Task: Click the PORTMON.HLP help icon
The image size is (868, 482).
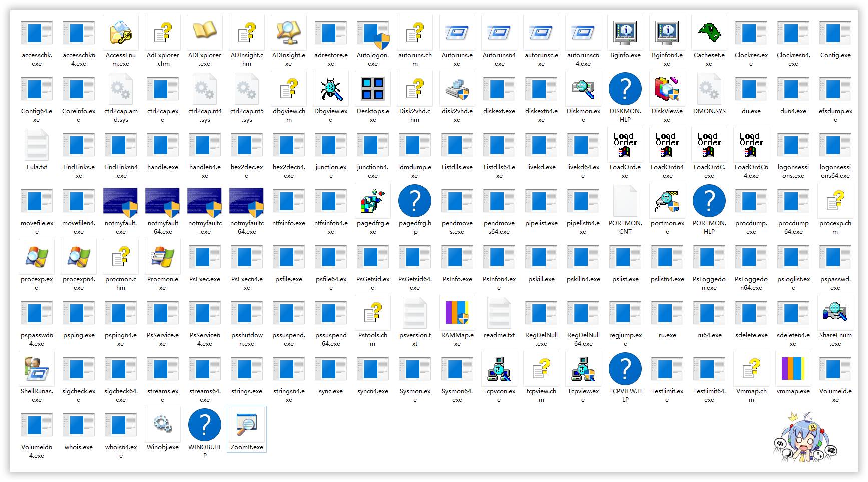Action: [709, 201]
